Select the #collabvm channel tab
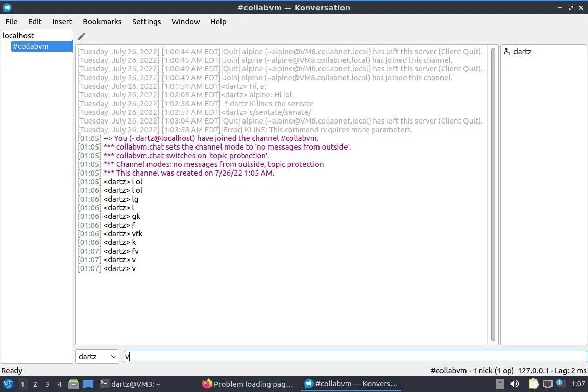This screenshot has width=588, height=392. pyautogui.click(x=42, y=46)
